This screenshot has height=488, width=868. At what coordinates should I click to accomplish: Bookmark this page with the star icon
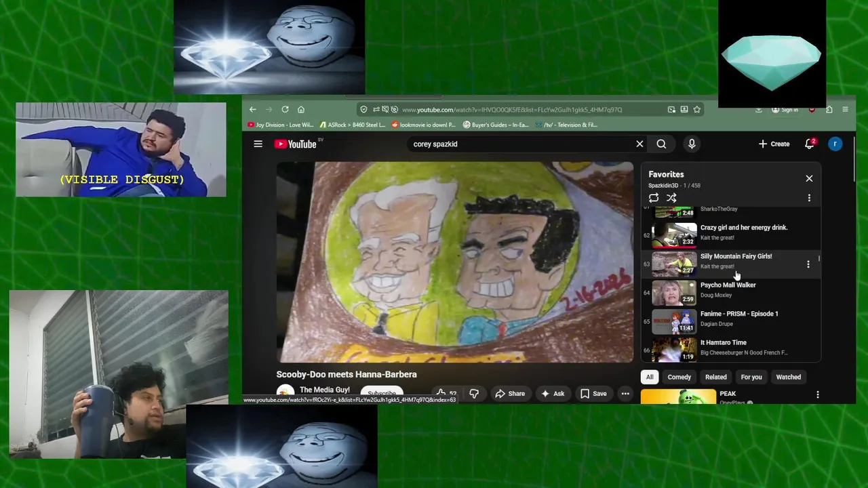[x=696, y=109]
